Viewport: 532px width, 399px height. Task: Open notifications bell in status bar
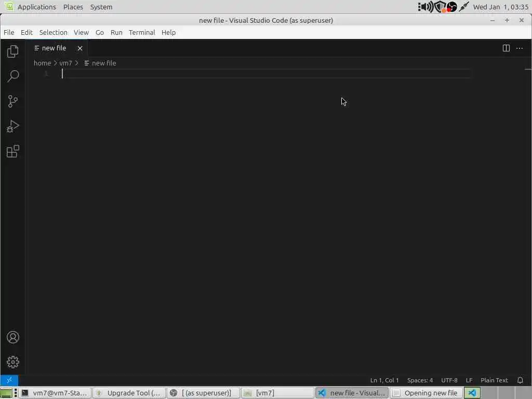(520, 380)
